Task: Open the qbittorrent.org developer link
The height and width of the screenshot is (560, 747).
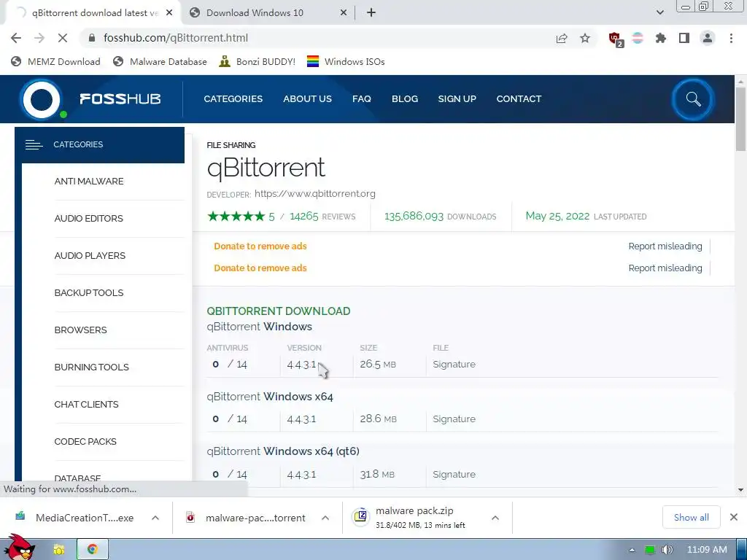Action: tap(315, 194)
